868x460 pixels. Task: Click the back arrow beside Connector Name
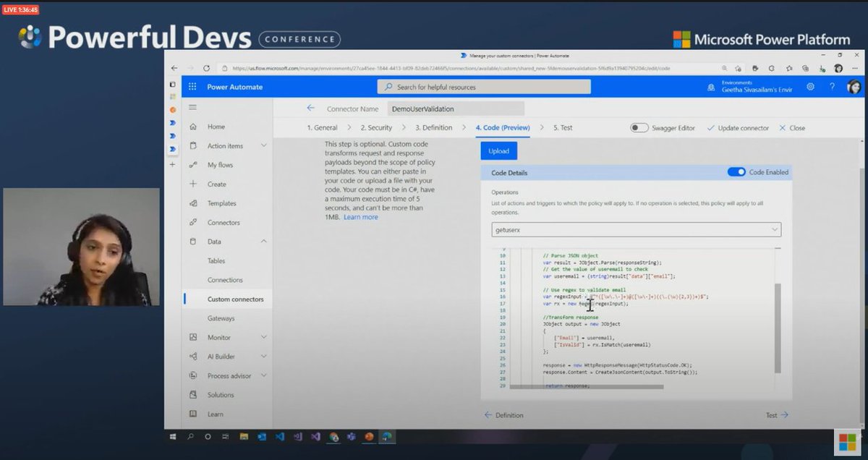311,108
